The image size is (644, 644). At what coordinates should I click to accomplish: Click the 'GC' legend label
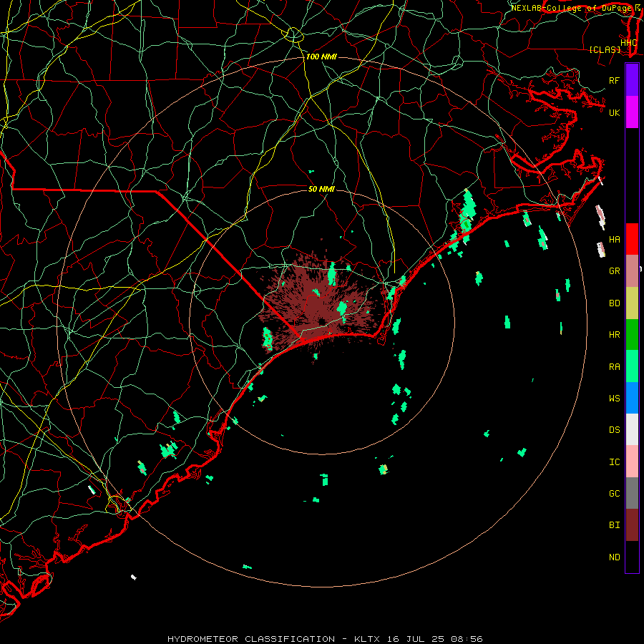[614, 493]
